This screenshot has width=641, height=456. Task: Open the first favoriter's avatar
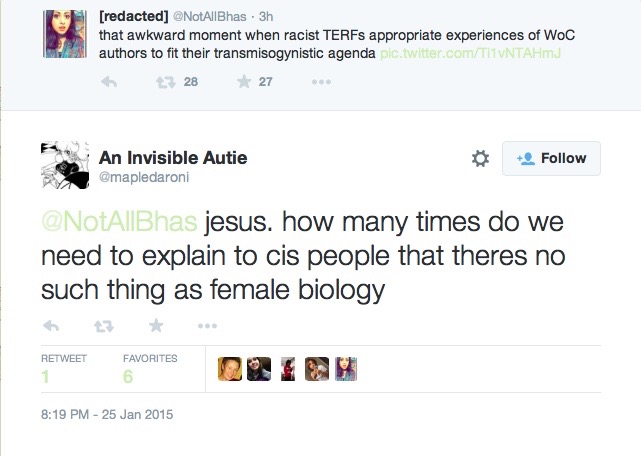(x=230, y=369)
